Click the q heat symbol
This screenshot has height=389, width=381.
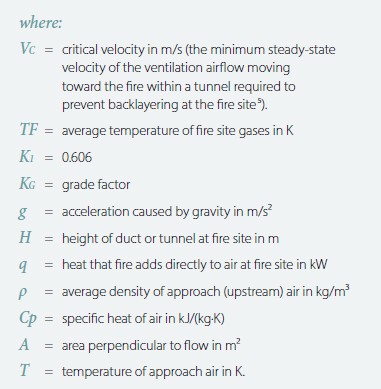[23, 266]
